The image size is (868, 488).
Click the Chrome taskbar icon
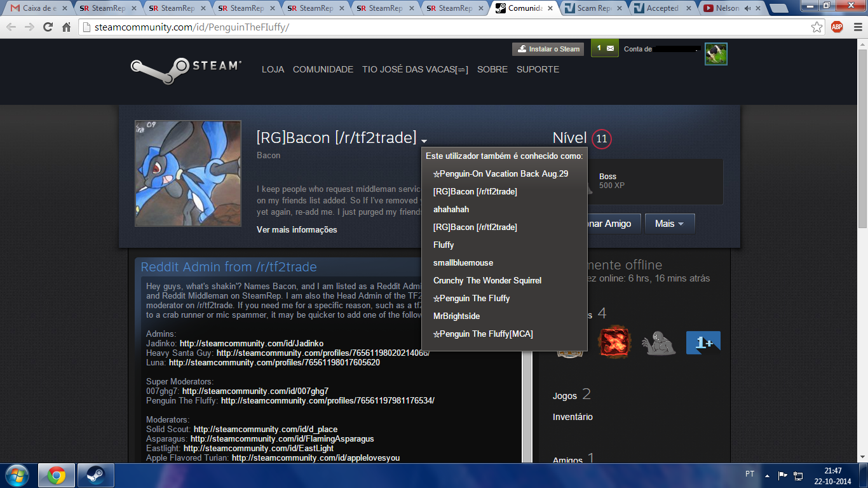click(56, 475)
